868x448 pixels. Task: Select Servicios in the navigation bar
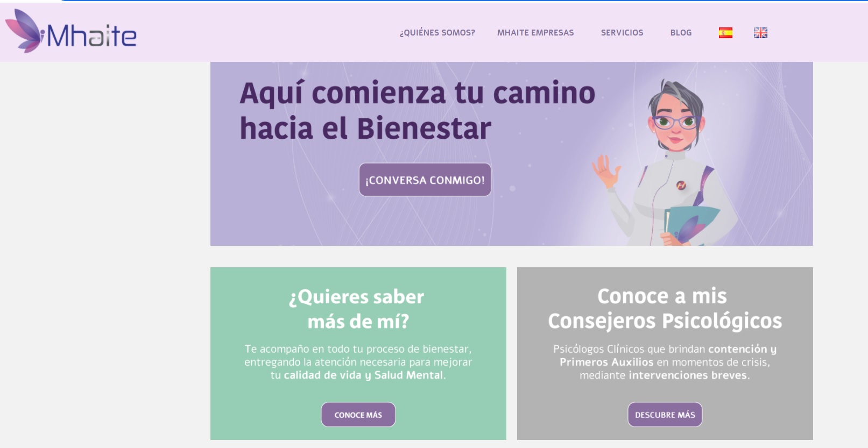[x=622, y=33]
